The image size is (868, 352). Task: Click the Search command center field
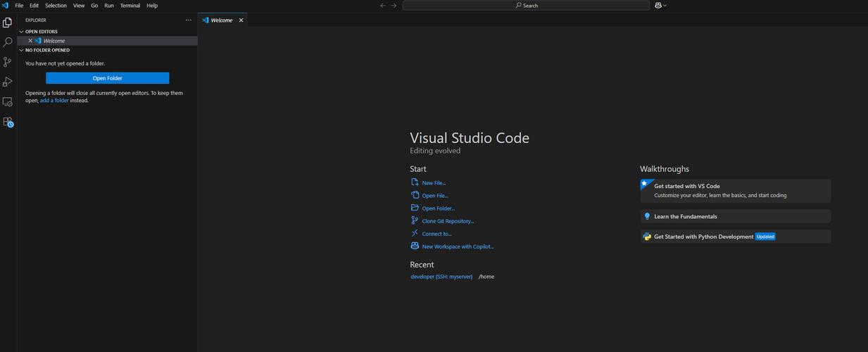coord(526,6)
